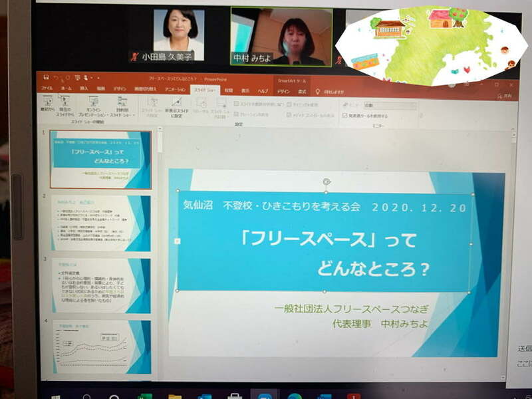Click the lightbulb tell-me search box
Image resolution: width=532 pixels, height=399 pixels.
pos(330,92)
